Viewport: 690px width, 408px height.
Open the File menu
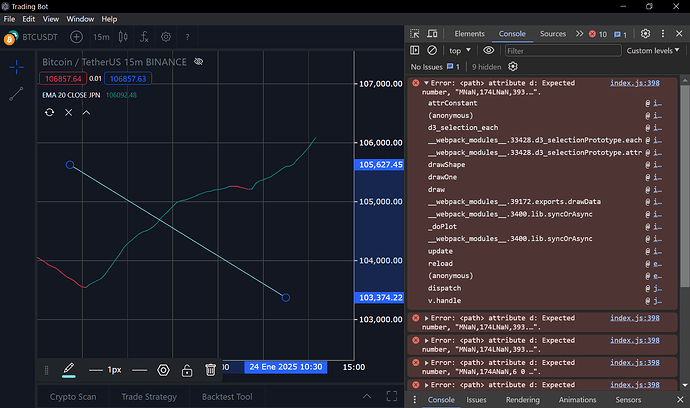pyautogui.click(x=9, y=19)
